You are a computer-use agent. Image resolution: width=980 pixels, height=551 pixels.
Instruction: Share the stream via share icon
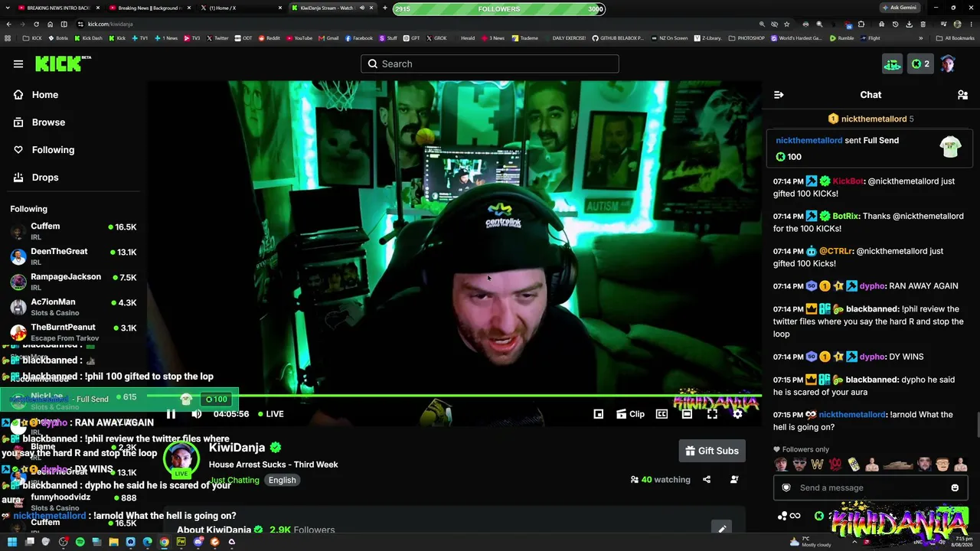coord(707,480)
